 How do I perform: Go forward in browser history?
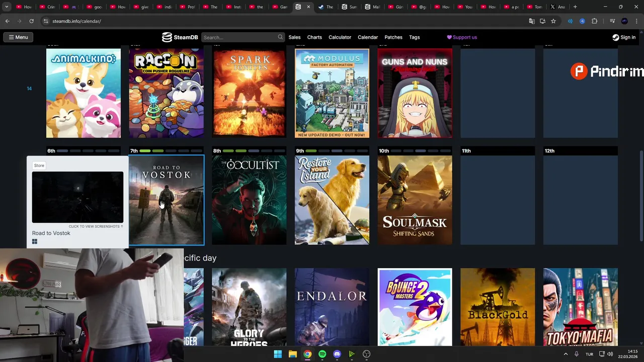pyautogui.click(x=19, y=21)
